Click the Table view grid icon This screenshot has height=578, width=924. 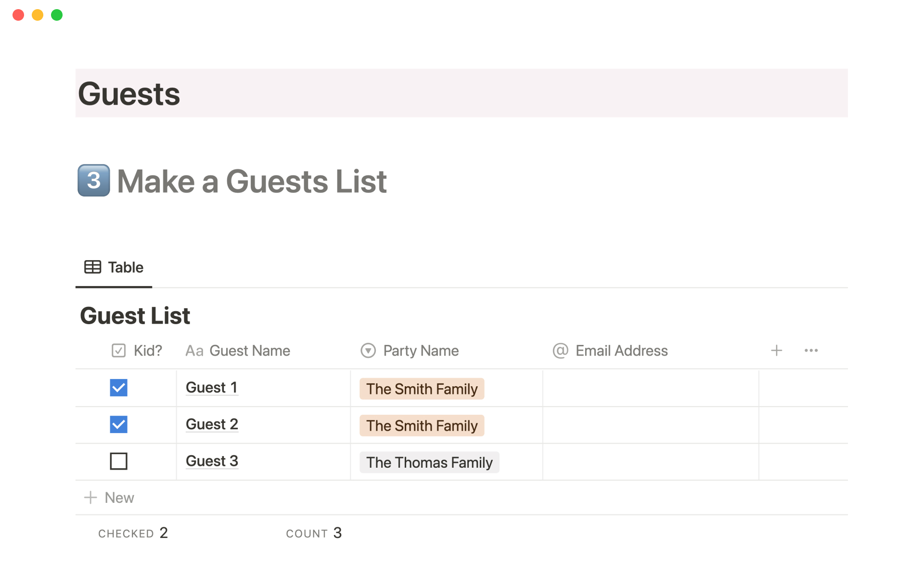pos(92,267)
